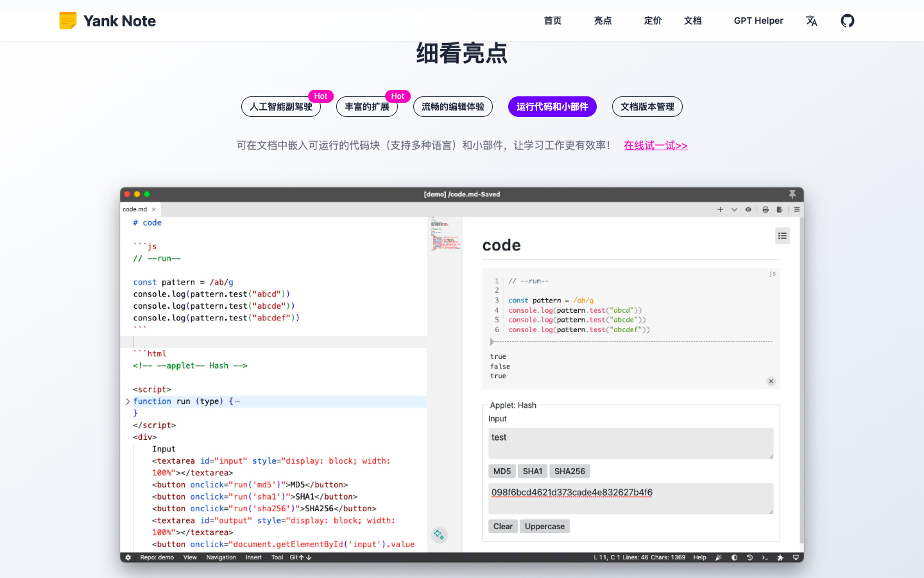Clear the code output with the round X
This screenshot has height=578, width=924.
point(771,381)
